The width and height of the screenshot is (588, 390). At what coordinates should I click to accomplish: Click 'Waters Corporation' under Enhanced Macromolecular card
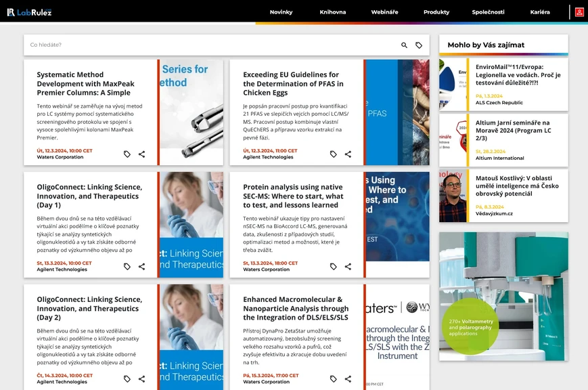click(266, 382)
